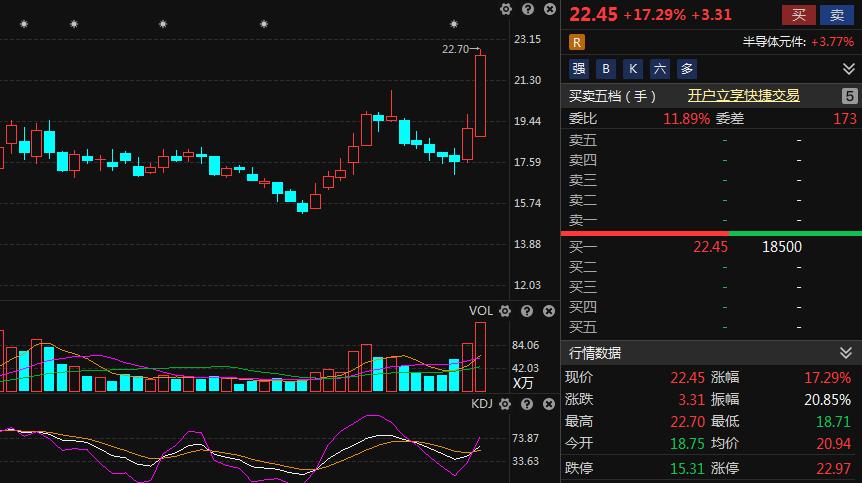Click the red 买 buy button

click(799, 15)
